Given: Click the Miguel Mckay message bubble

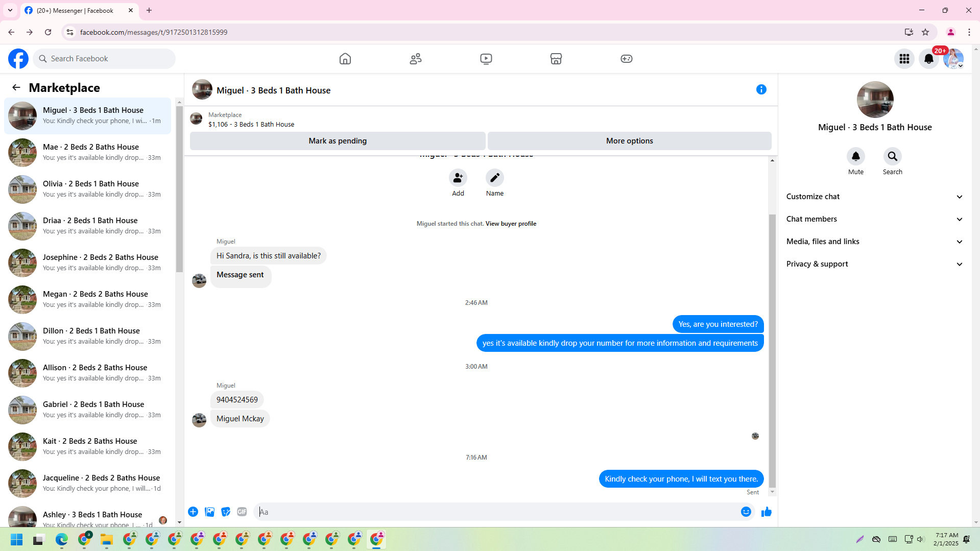Looking at the screenshot, I should tap(240, 419).
